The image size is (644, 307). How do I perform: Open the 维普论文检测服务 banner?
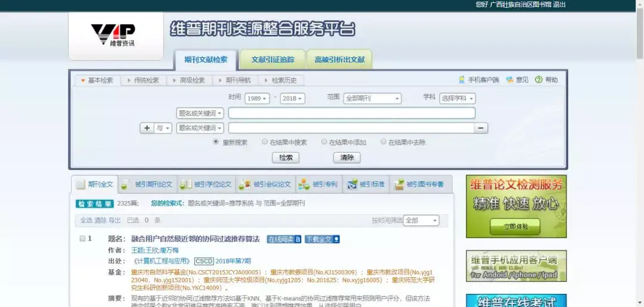(516, 206)
